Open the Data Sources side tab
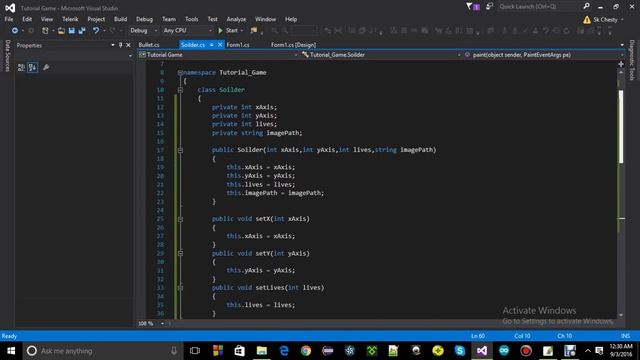Screen dimensions: 640x360 tap(7, 56)
